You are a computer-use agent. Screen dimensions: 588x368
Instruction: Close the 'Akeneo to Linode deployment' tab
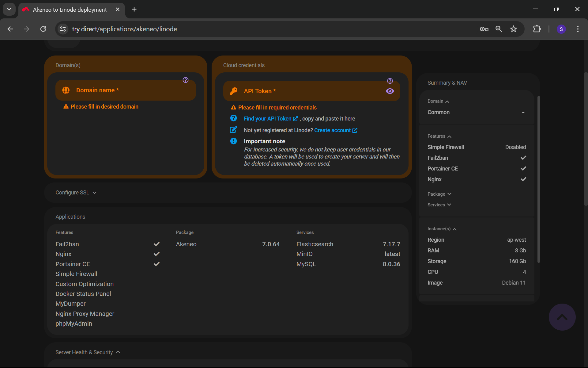118,10
